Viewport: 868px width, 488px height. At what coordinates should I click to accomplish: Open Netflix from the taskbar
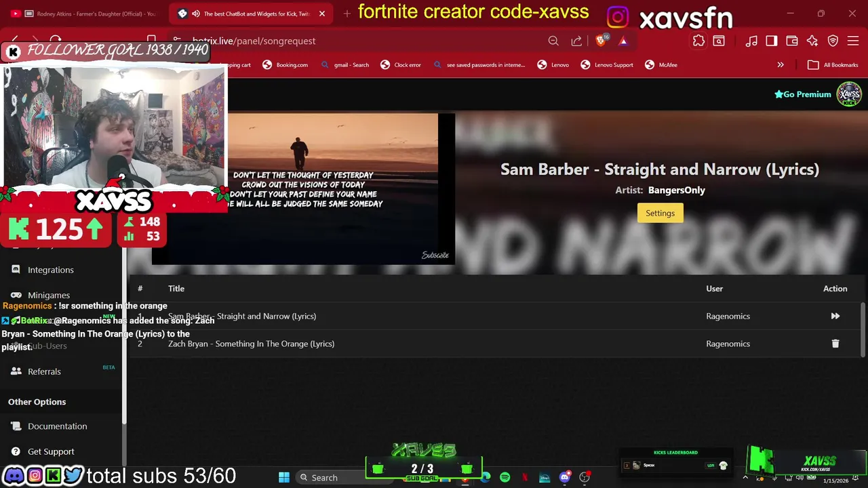pos(524,477)
